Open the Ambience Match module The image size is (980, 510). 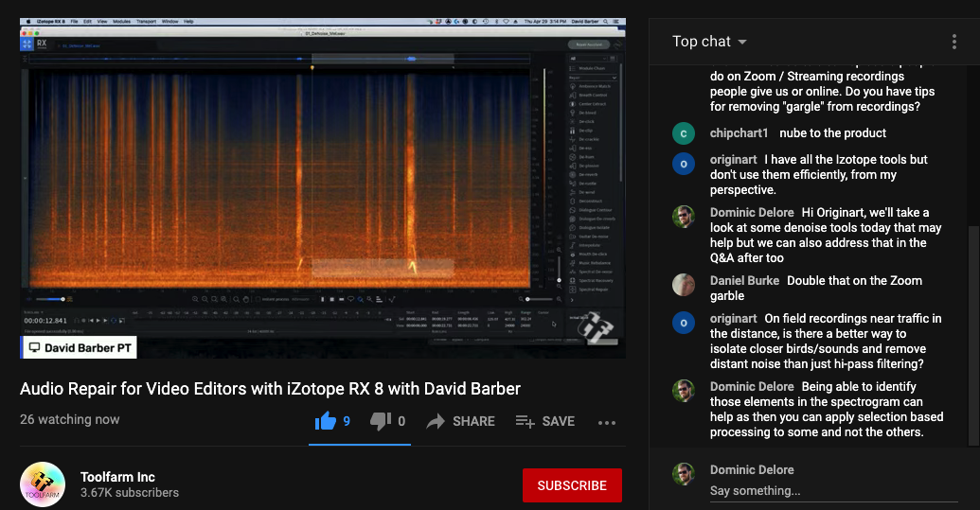(x=589, y=86)
